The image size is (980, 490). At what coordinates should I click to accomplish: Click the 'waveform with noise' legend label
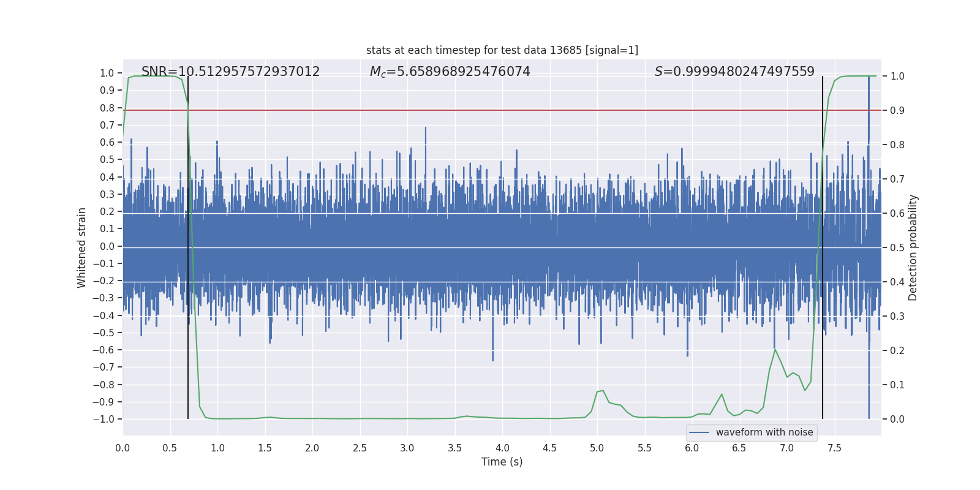[x=764, y=432]
